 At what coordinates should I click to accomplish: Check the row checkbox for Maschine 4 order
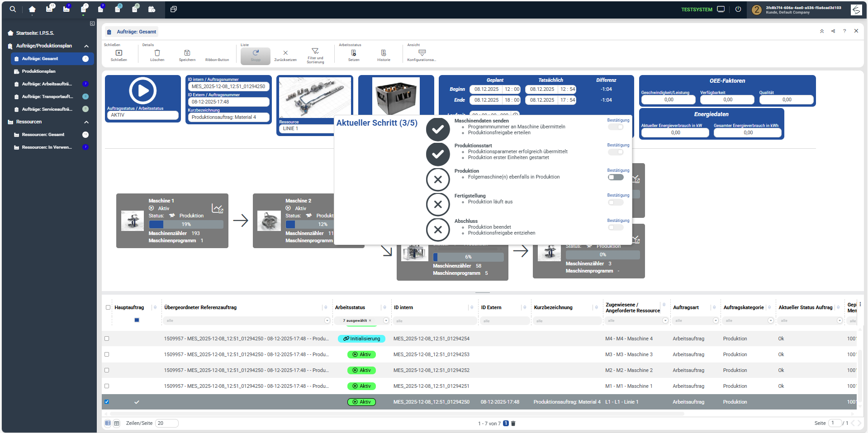pos(107,339)
